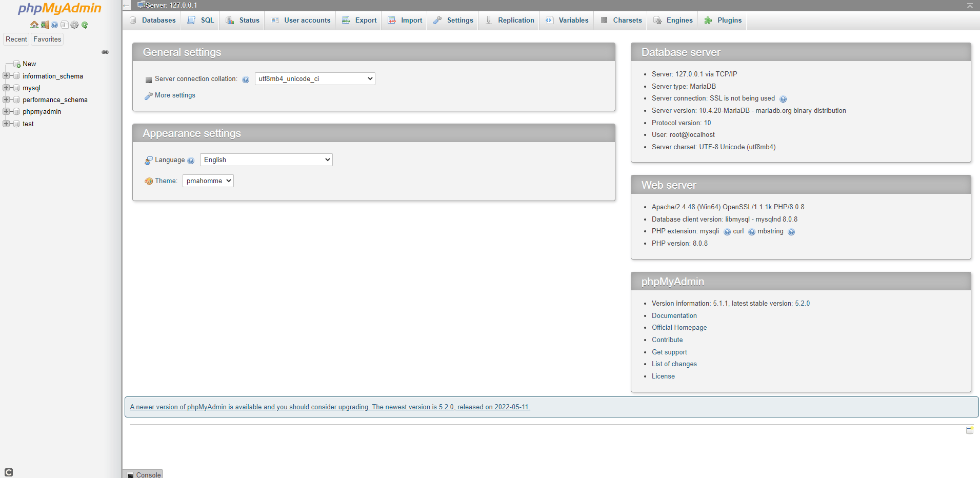Viewport: 980px width, 478px height.
Task: Expand the performance_schema database node
Action: pyautogui.click(x=6, y=99)
